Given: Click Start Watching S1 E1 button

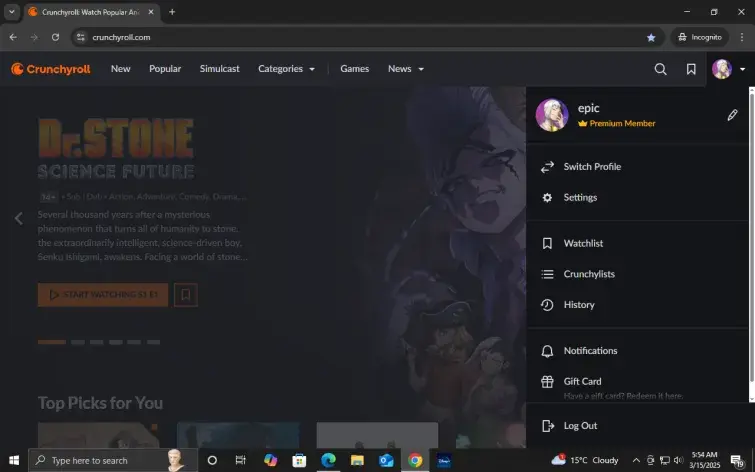Looking at the screenshot, I should click(x=103, y=294).
